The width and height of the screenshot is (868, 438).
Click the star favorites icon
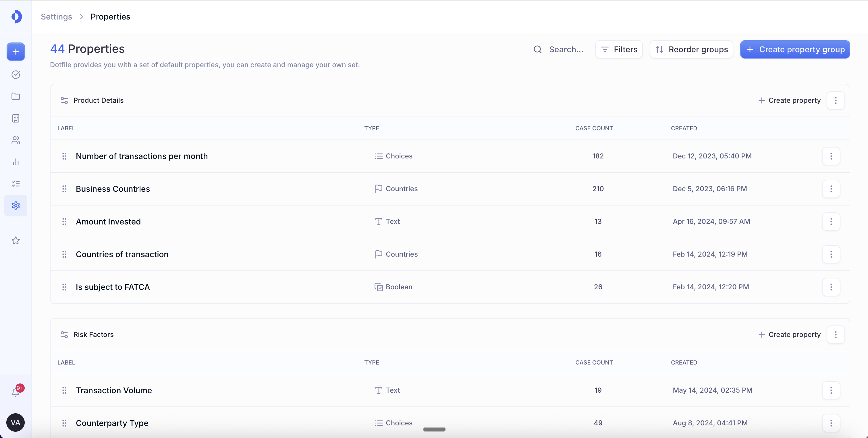coord(16,240)
